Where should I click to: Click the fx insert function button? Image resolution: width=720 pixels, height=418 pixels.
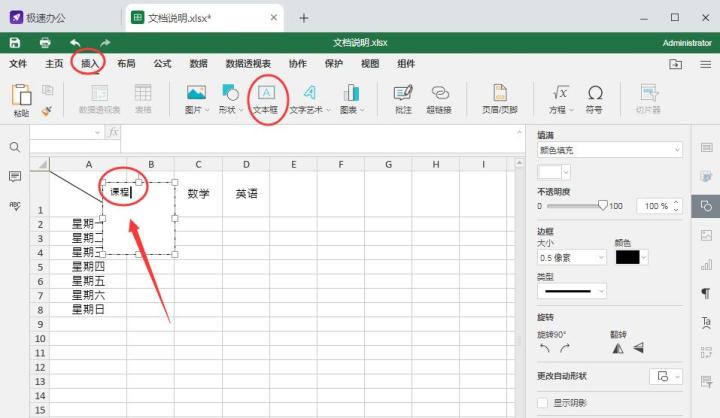pyautogui.click(x=113, y=132)
